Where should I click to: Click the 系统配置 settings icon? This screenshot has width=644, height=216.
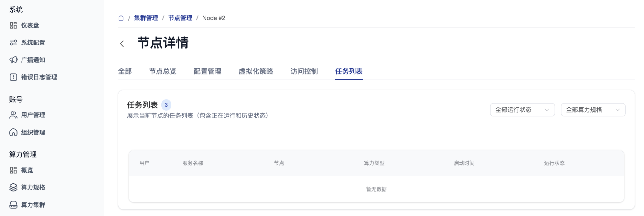(13, 43)
